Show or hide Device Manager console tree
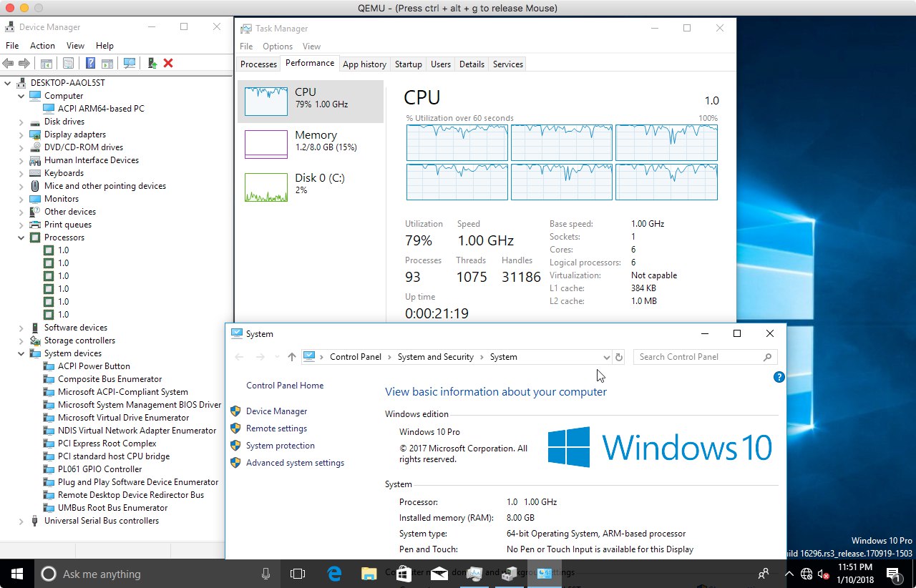916x588 pixels. [46, 63]
